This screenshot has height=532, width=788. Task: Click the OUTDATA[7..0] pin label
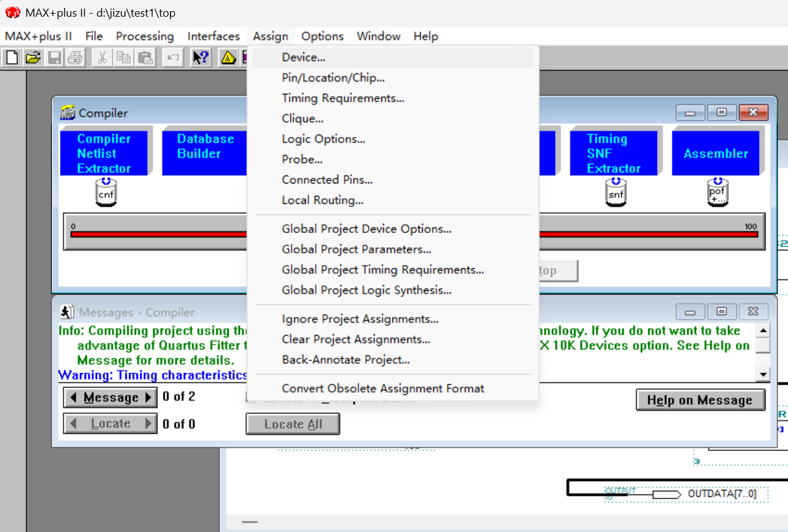[x=722, y=494]
